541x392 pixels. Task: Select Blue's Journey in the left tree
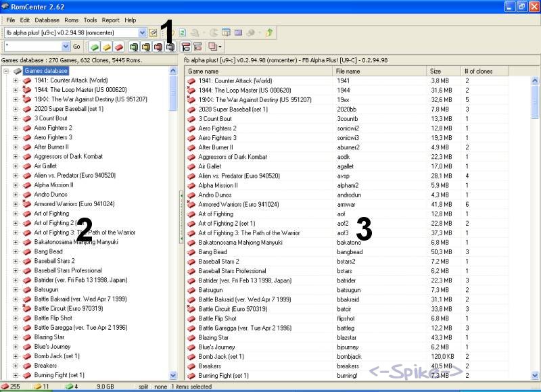[x=53, y=347]
